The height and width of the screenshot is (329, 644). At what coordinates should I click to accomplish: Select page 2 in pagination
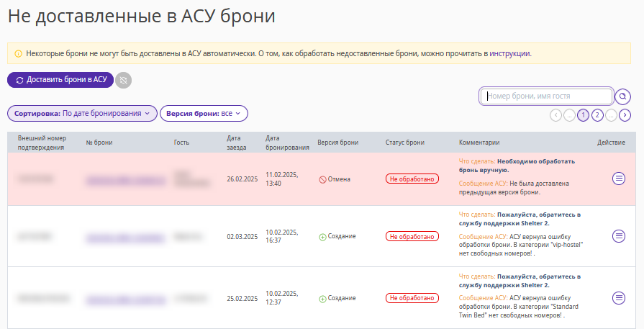point(597,115)
